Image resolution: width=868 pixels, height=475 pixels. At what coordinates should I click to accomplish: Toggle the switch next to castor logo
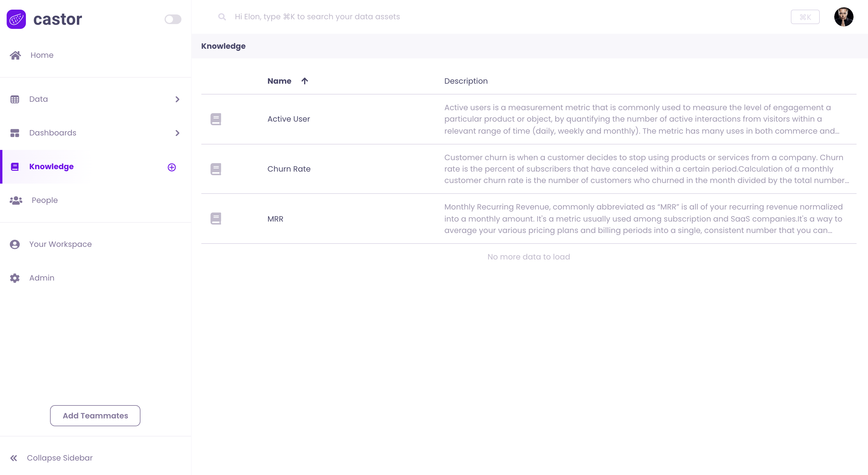click(x=172, y=19)
